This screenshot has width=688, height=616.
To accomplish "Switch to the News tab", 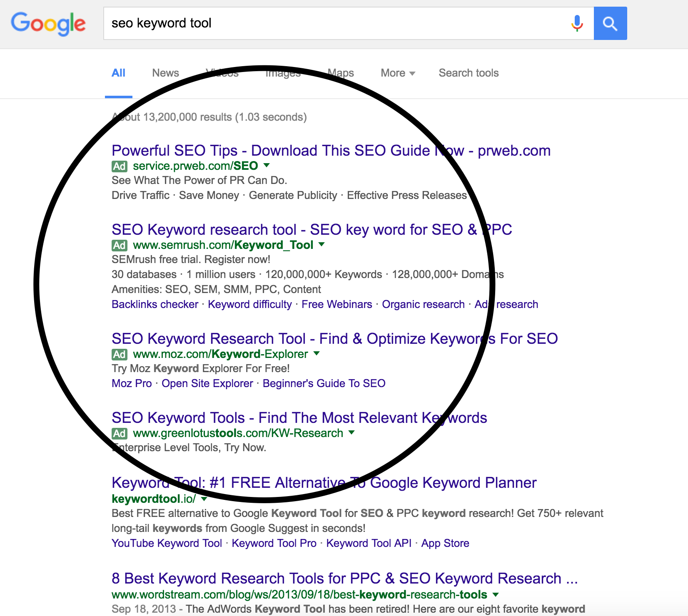I will [165, 73].
